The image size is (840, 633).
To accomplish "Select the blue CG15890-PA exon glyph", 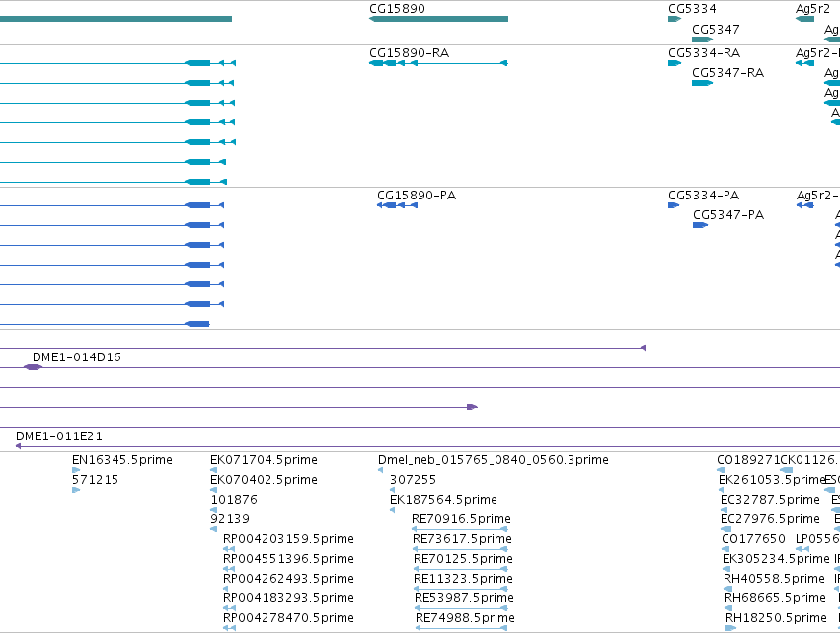I will pyautogui.click(x=397, y=205).
